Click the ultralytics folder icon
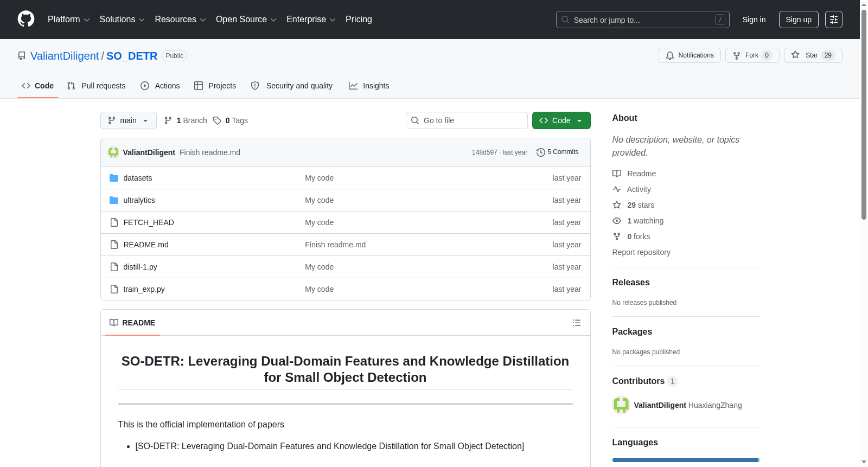Viewport: 868px width, 467px height. coord(114,200)
